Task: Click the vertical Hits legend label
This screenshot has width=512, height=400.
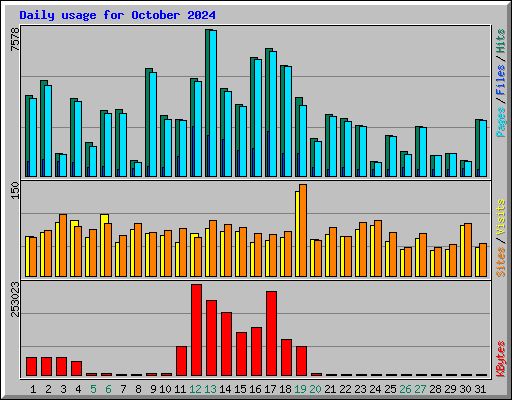Action: 501,41
